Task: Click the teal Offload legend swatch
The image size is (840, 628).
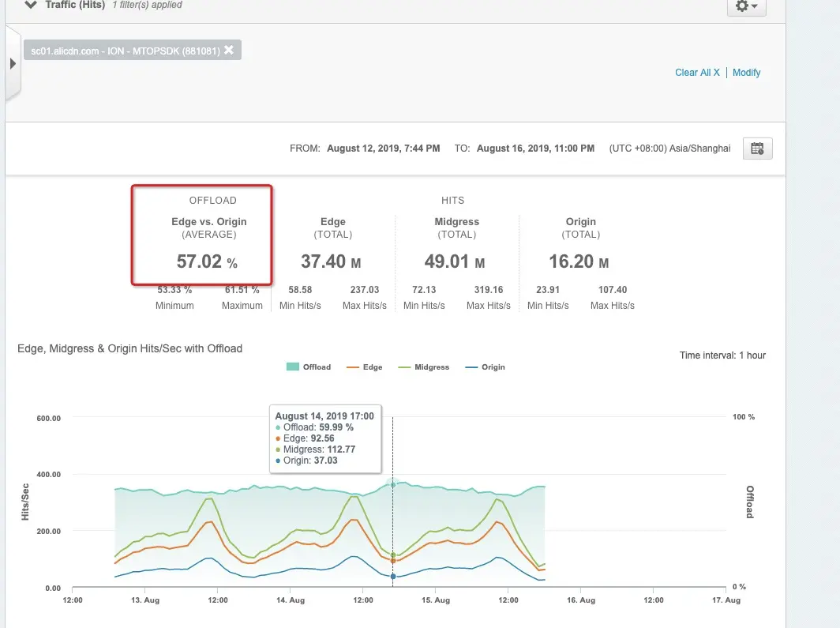Action: (x=292, y=367)
